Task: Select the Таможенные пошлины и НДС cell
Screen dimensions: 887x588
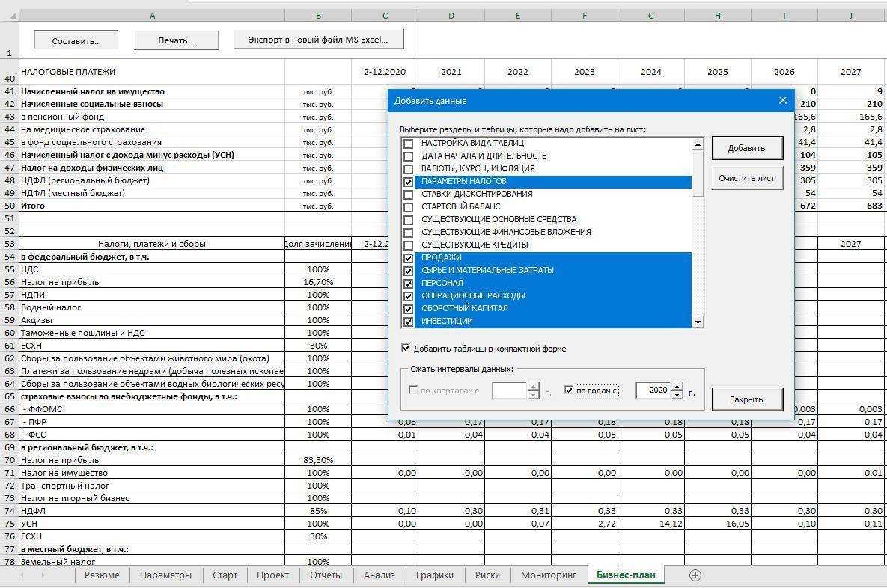Action: (152, 333)
